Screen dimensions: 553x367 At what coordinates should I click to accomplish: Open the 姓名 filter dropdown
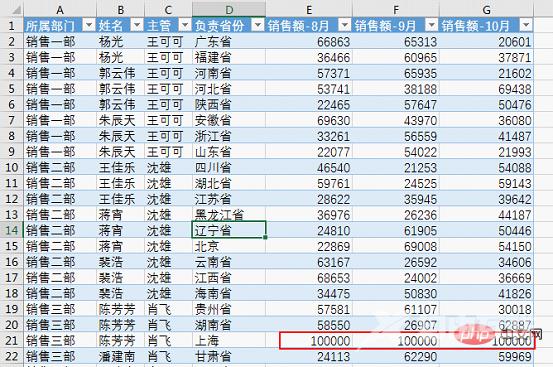137,25
